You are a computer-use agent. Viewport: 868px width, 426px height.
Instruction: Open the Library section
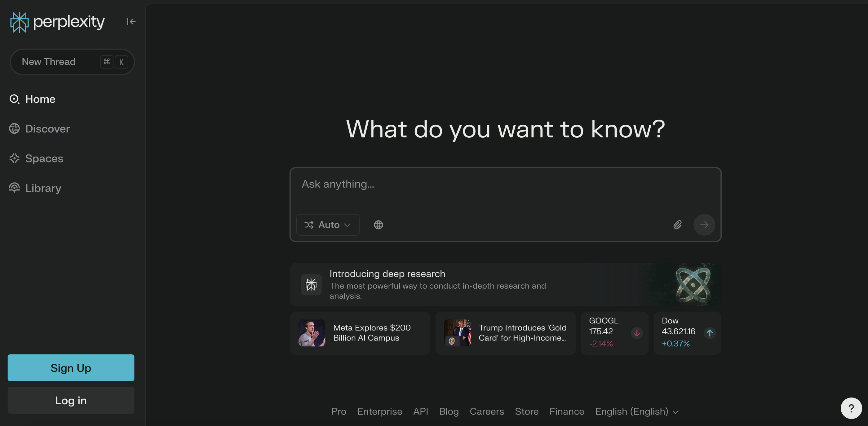point(35,188)
